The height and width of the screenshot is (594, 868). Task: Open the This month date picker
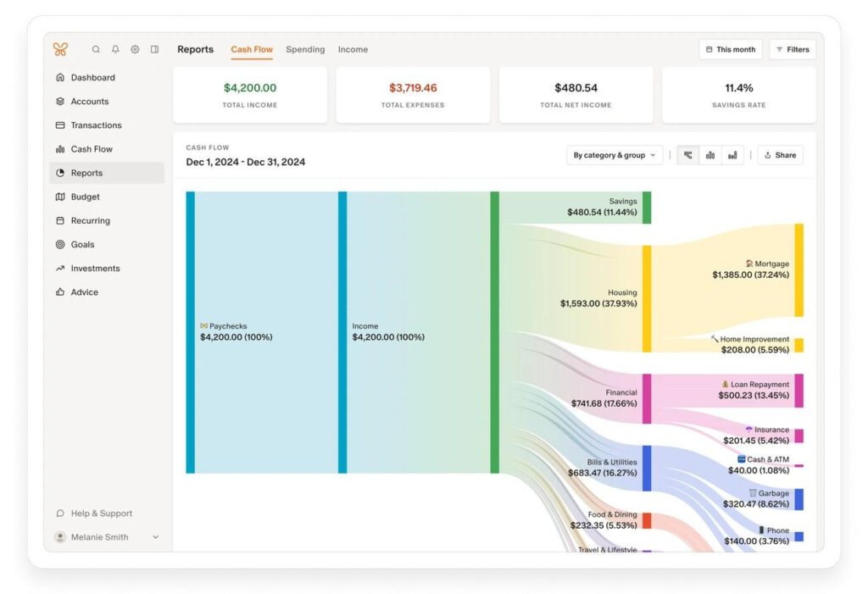tap(730, 49)
